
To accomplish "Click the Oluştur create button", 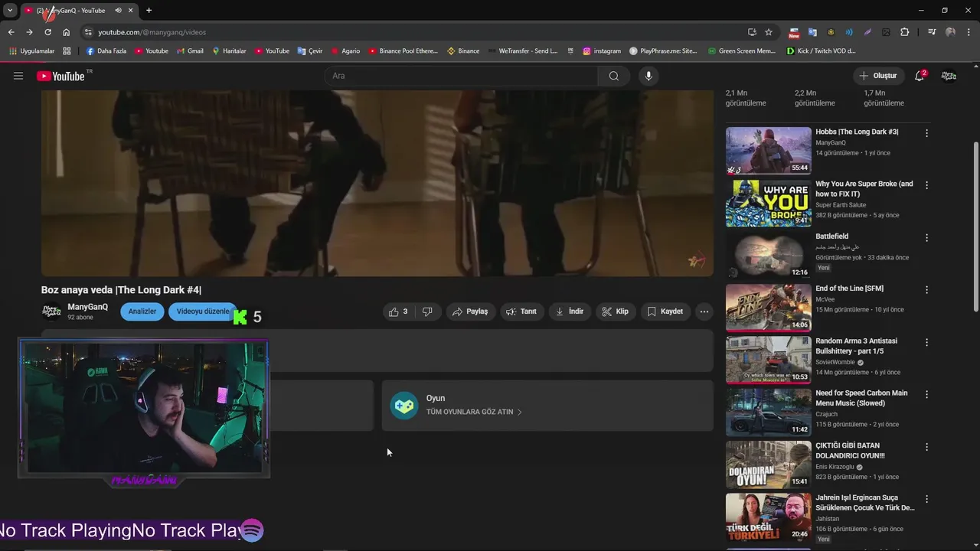I will pyautogui.click(x=877, y=76).
